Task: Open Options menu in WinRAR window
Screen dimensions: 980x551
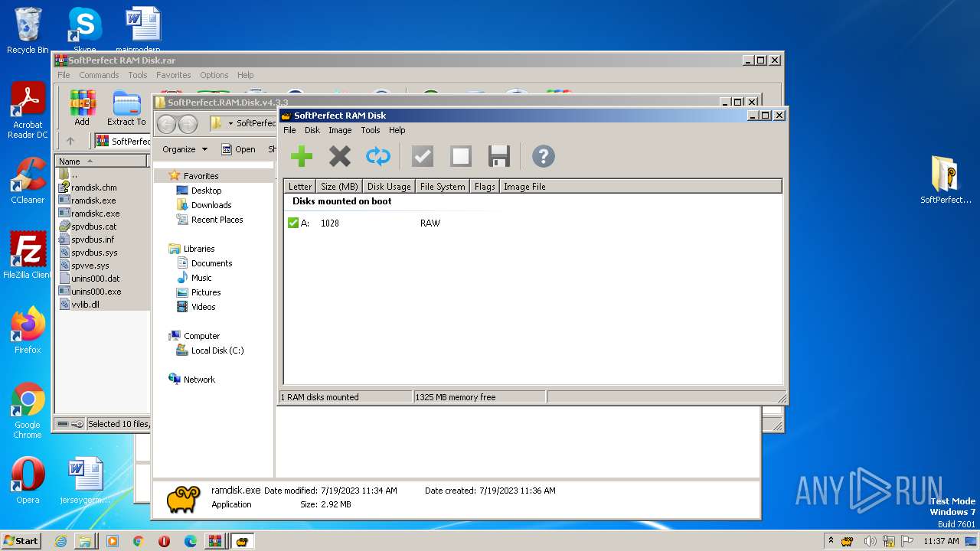Action: pyautogui.click(x=214, y=75)
